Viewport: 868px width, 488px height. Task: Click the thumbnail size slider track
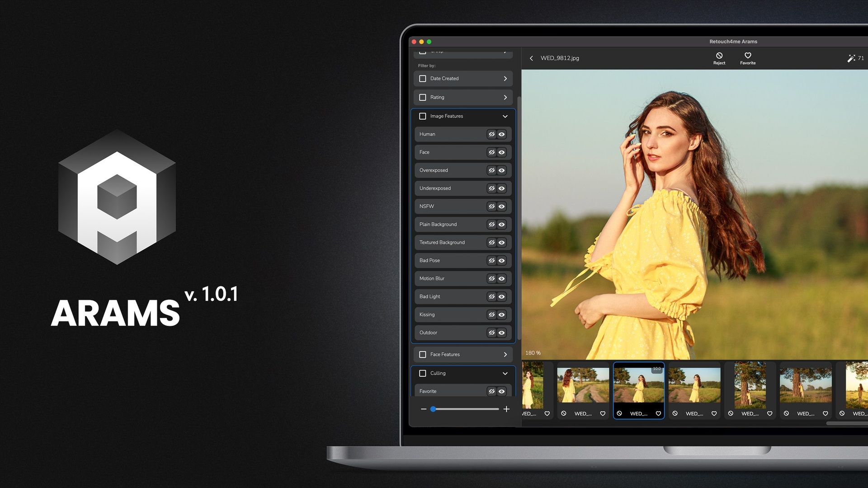point(465,409)
